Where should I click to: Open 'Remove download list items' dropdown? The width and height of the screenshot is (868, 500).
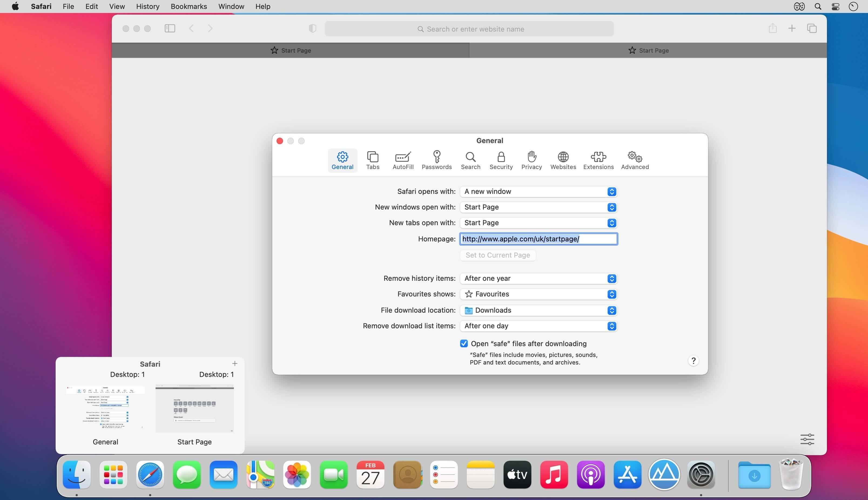(x=538, y=326)
